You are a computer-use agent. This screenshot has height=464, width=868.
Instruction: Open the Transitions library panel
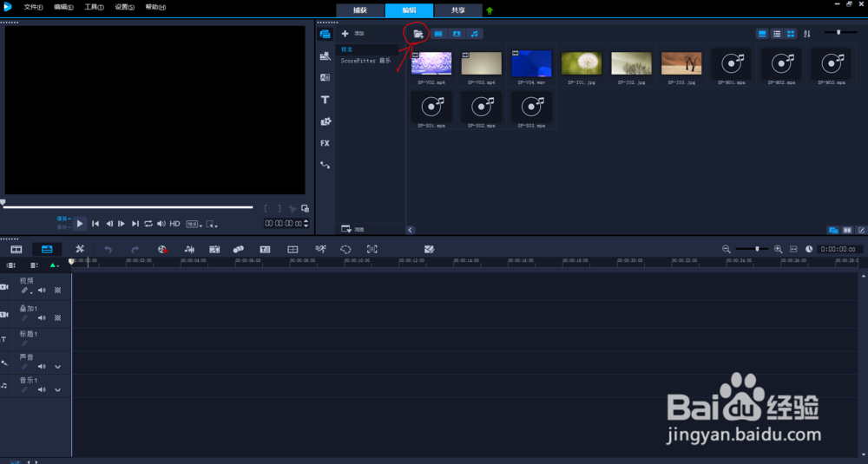pyautogui.click(x=325, y=77)
